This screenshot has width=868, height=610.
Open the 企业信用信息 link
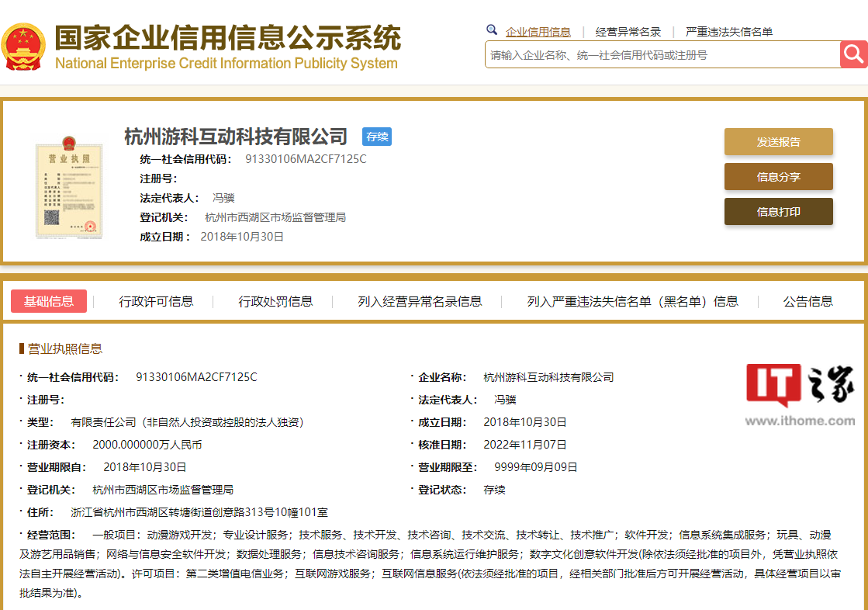coord(538,31)
